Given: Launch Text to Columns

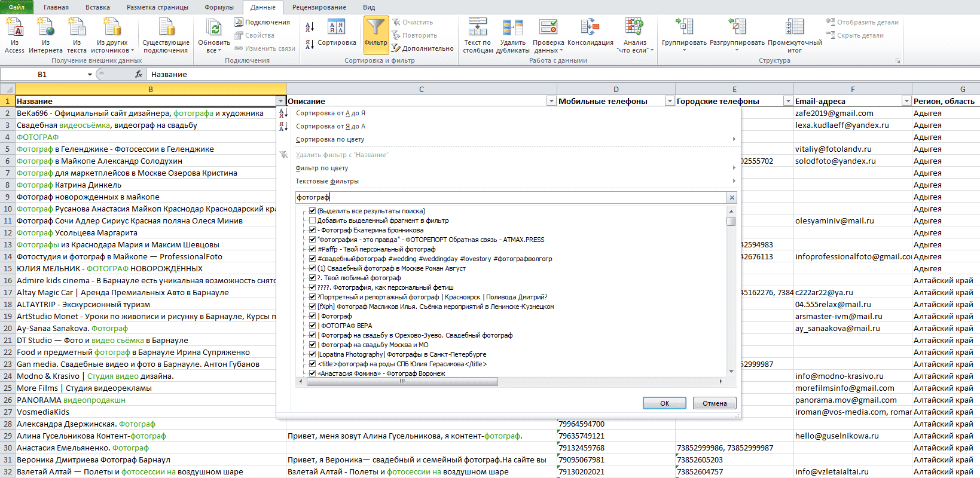Looking at the screenshot, I should [478, 36].
